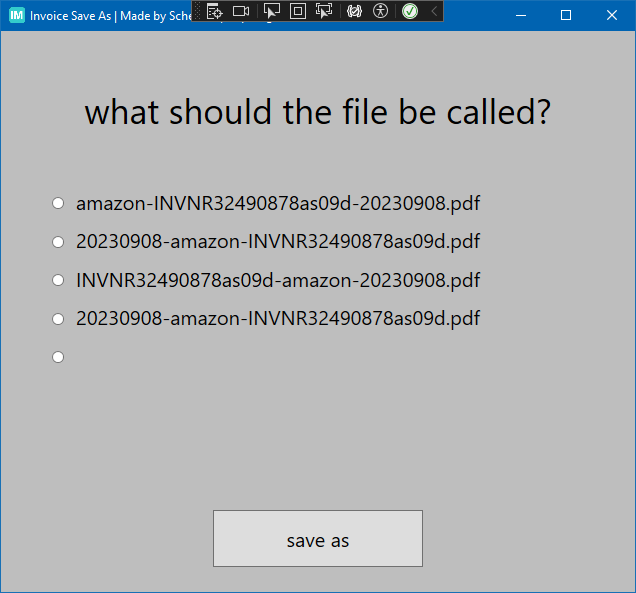This screenshot has width=636, height=593.
Task: Toggle Display Layout Adorners icon
Action: [298, 11]
